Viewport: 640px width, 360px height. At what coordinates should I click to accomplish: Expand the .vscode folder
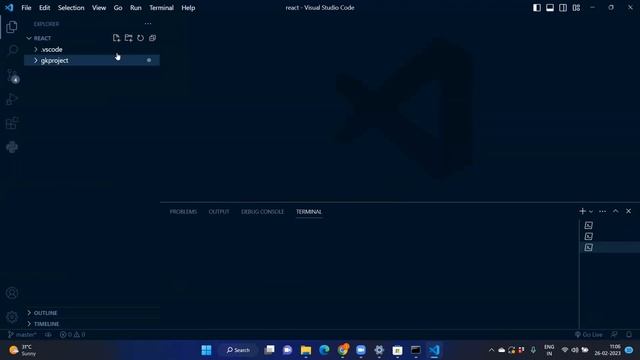point(36,49)
